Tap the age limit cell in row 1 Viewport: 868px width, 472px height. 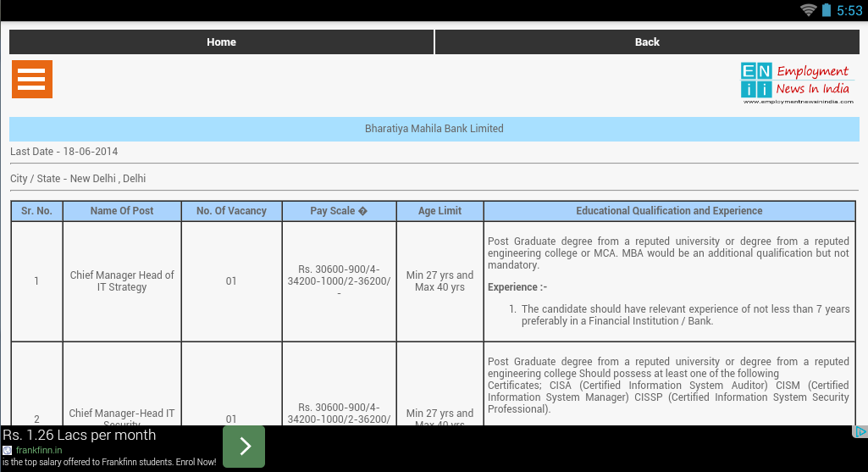tap(440, 280)
